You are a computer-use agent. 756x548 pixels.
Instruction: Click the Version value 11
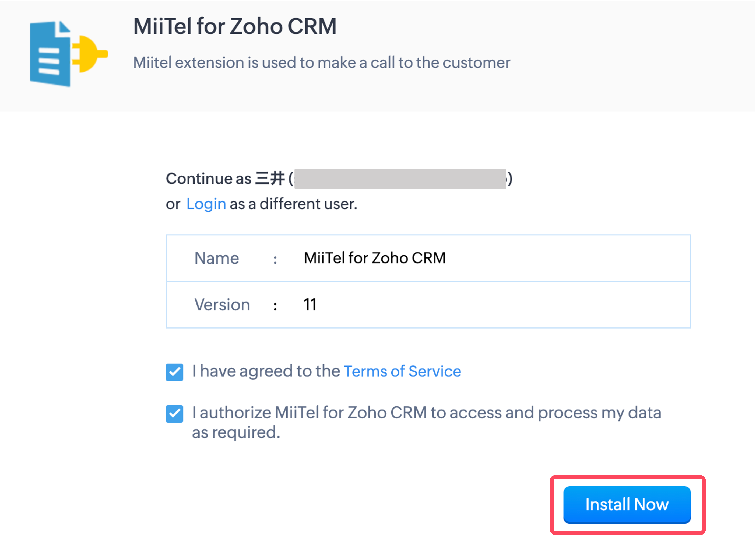310,305
